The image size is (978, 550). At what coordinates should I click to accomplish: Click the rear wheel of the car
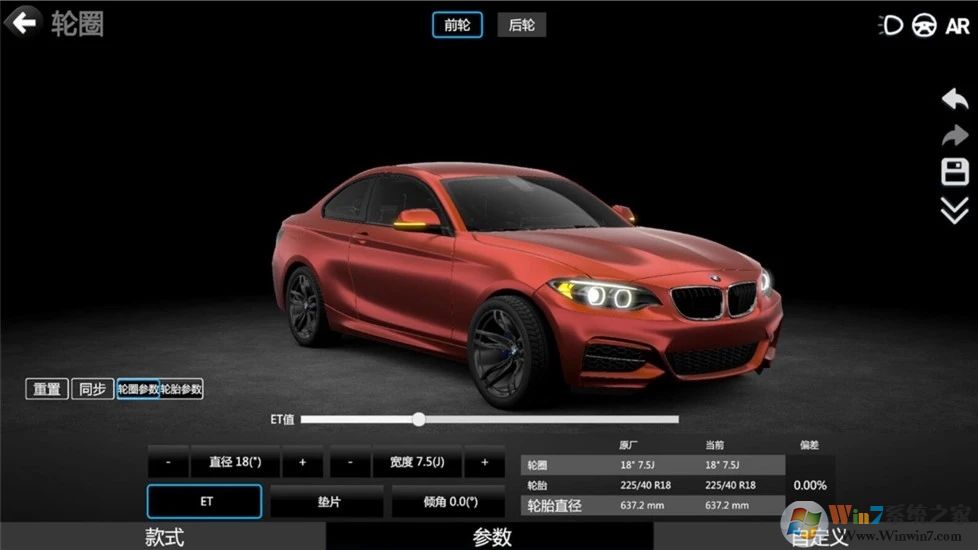point(304,306)
